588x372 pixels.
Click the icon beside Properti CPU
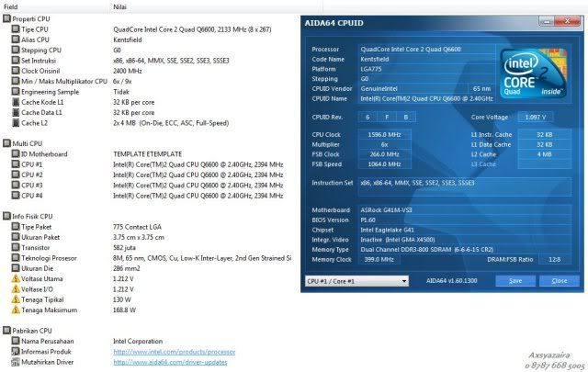pyautogui.click(x=6, y=18)
